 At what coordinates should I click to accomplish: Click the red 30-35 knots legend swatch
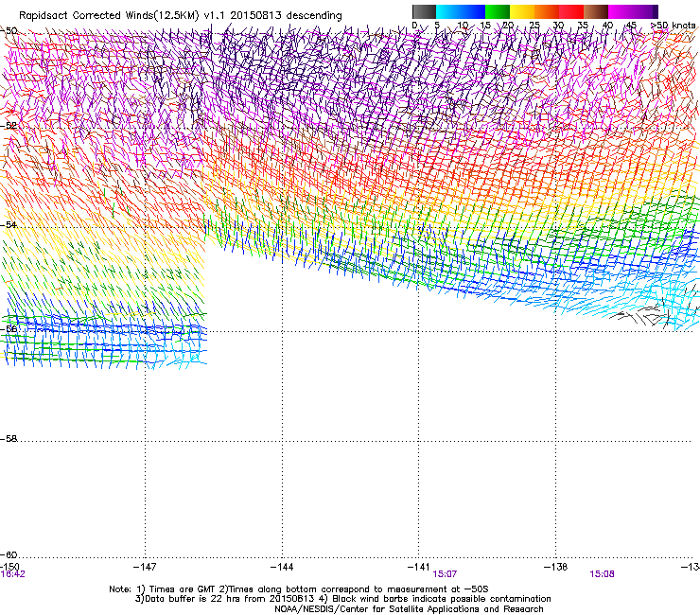571,11
